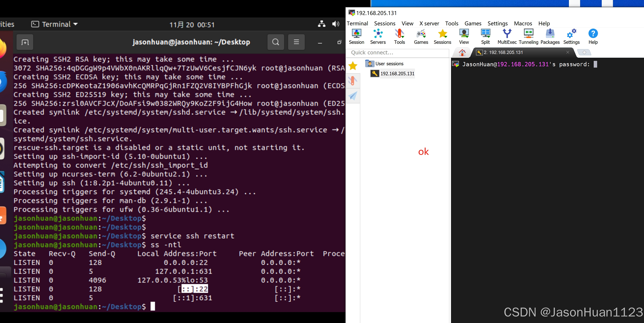Click the Ubuntu clock showing 00:51
644x323 pixels.
(x=192, y=25)
